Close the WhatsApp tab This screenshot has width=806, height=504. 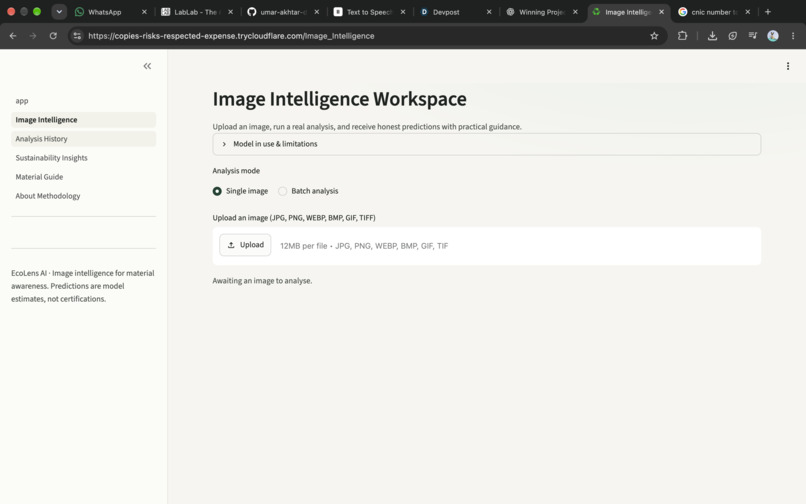click(x=144, y=12)
